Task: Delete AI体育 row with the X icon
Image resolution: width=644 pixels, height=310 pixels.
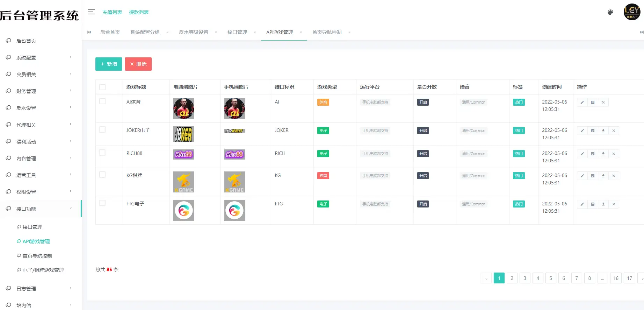Action: pos(603,102)
